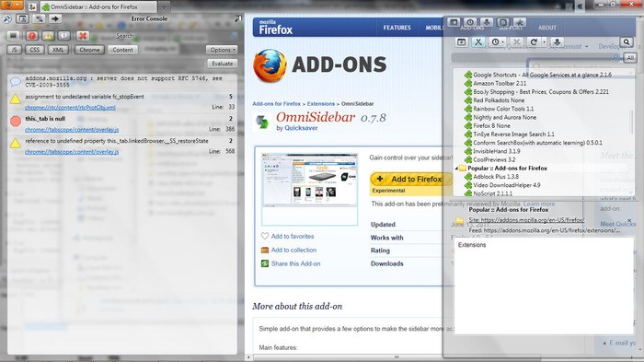This screenshot has height=362, width=644.
Task: Click the add-folder icon in the feed toolbar
Action: 462,42
